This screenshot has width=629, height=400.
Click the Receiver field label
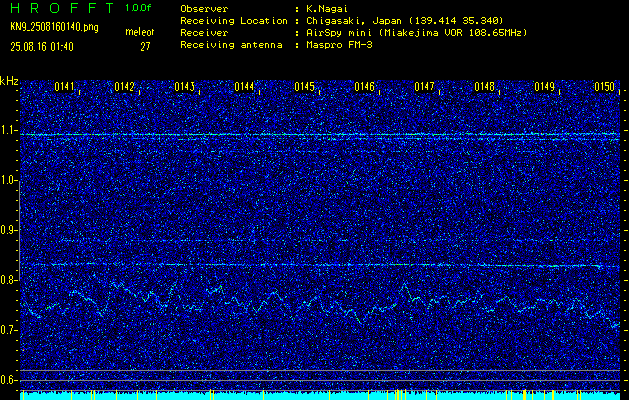click(x=204, y=32)
